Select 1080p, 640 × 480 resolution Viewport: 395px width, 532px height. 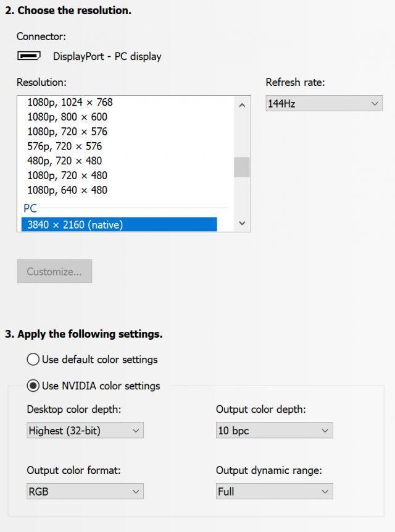67,190
